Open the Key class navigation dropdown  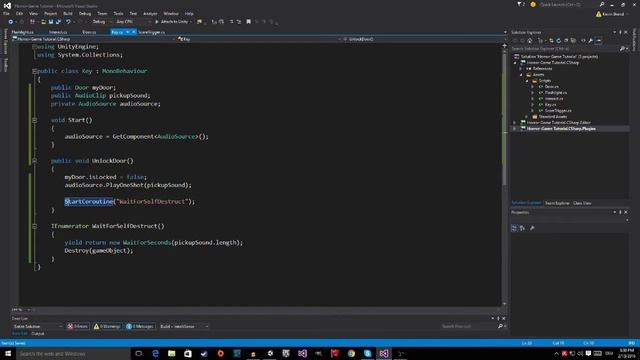click(259, 39)
